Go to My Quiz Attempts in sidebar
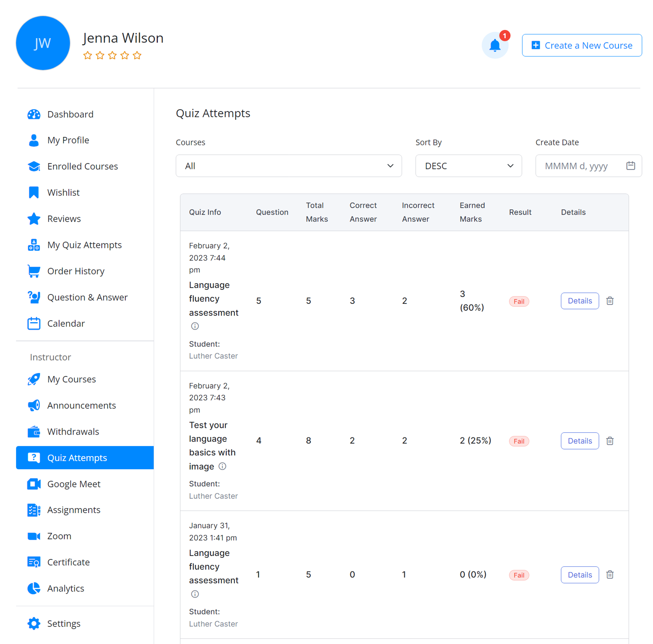 click(84, 245)
